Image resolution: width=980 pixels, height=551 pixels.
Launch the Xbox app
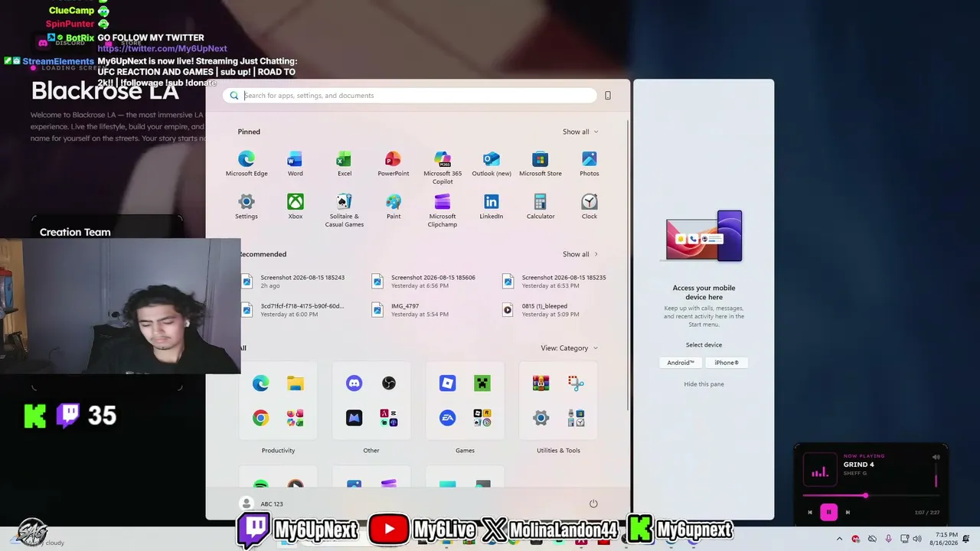(295, 206)
